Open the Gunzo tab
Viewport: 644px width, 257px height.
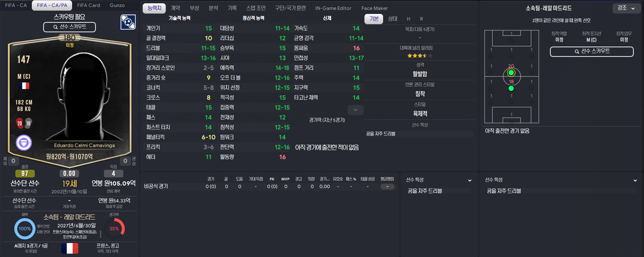coord(117,5)
